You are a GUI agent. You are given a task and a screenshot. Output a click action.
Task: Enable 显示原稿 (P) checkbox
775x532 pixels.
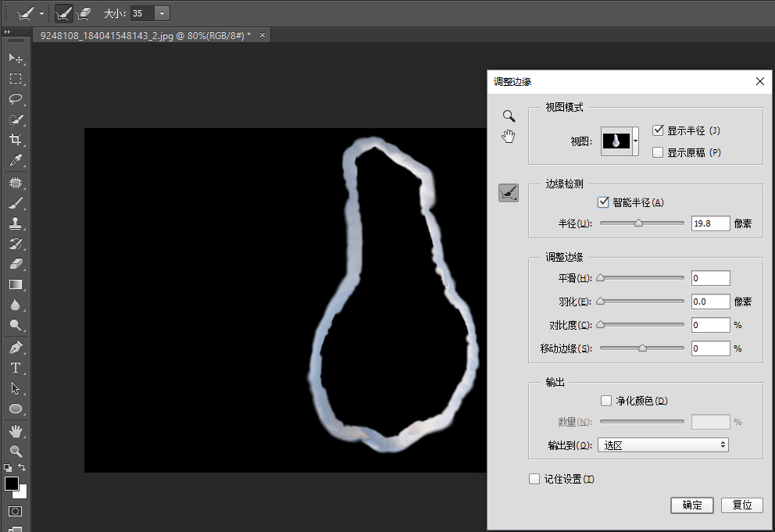pyautogui.click(x=657, y=152)
